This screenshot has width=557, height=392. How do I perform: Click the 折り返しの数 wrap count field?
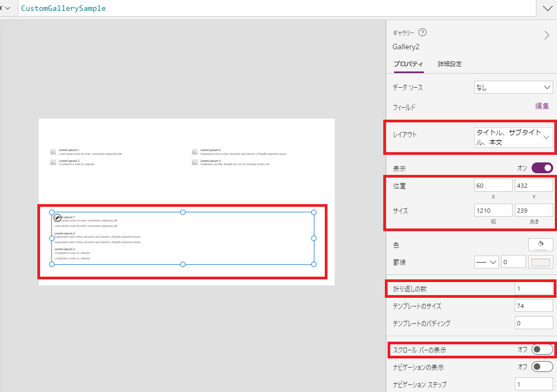point(534,289)
